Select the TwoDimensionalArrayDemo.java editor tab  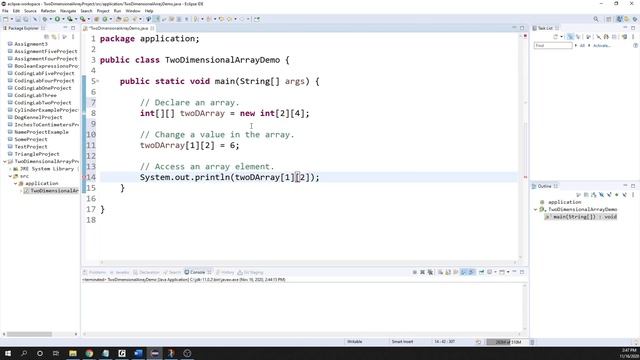118,28
